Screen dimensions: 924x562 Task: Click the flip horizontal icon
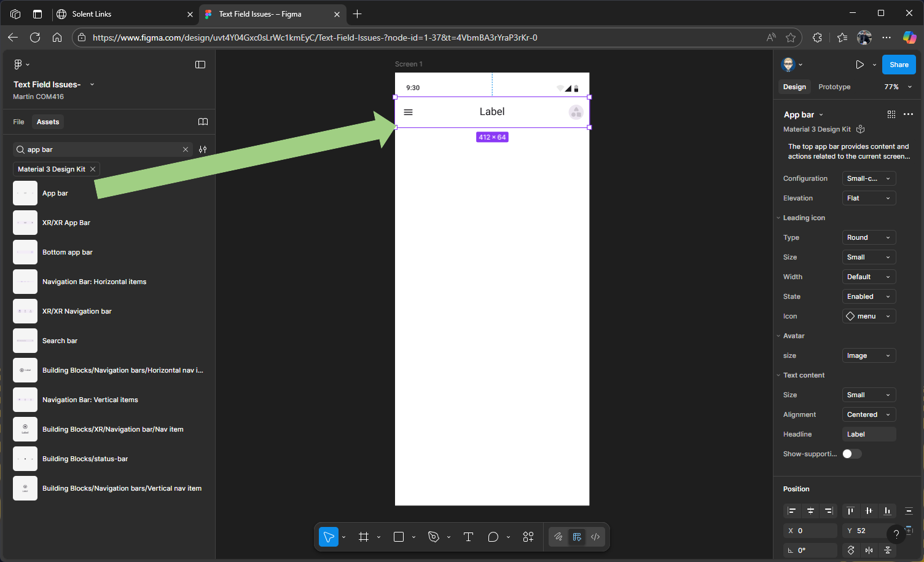tap(869, 550)
